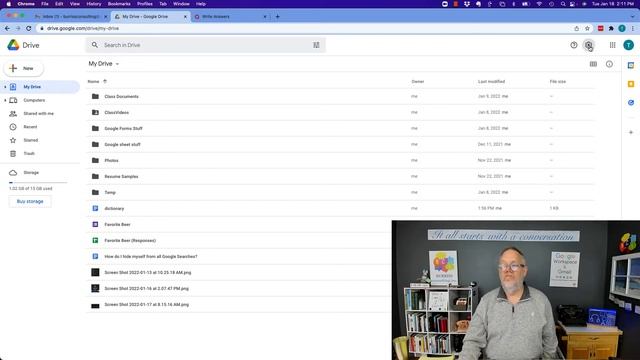Click the Search in Drive field
The height and width of the screenshot is (360, 640).
[x=205, y=45]
